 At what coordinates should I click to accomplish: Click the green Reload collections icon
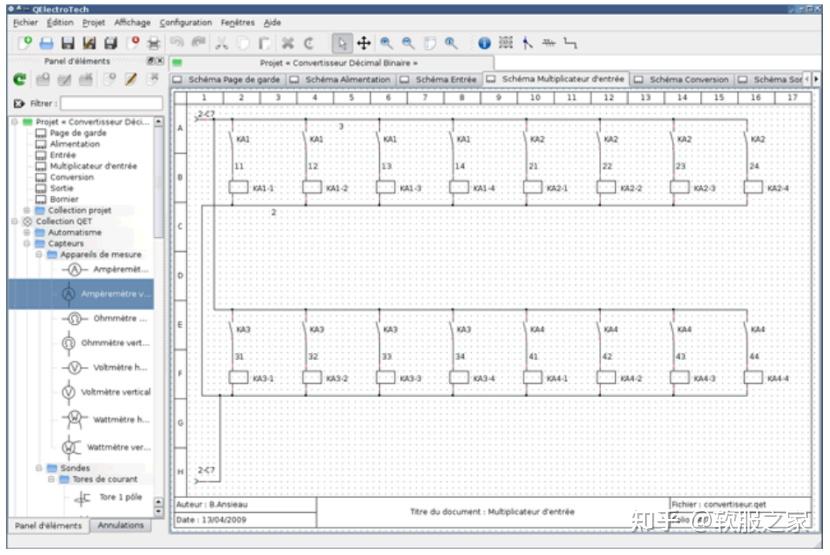click(20, 79)
